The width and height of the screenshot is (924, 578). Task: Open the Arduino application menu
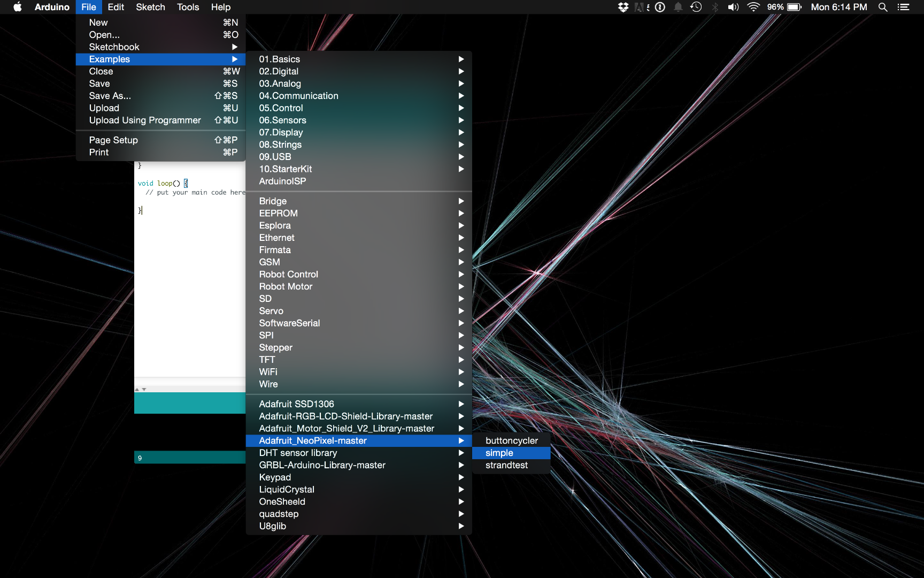pos(52,7)
